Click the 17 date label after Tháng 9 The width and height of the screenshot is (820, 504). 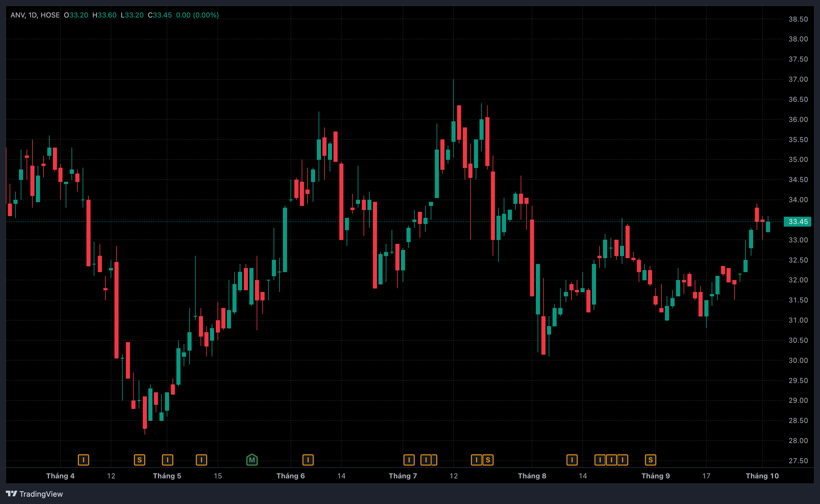(706, 476)
